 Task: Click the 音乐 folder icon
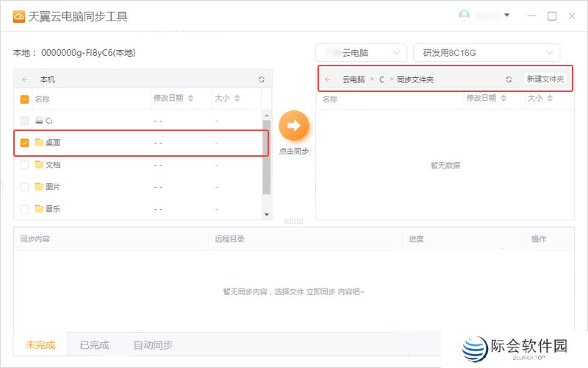pos(39,208)
